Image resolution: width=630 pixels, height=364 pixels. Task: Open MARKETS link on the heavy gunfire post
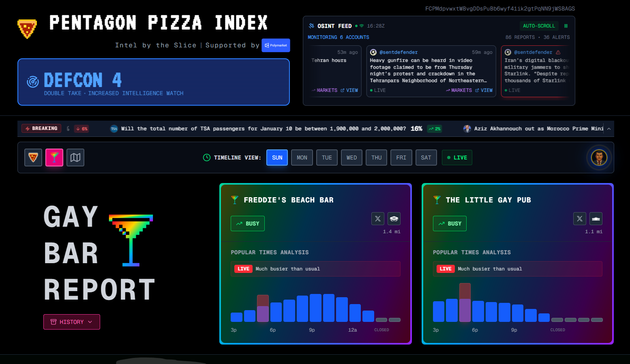pos(459,90)
